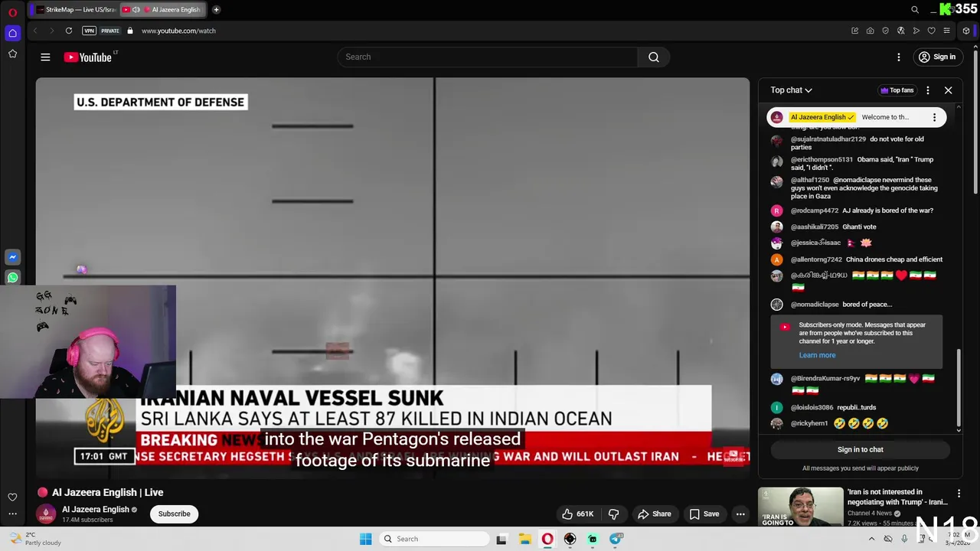
Task: Open the sidebar heart pinboards icon
Action: [12, 497]
